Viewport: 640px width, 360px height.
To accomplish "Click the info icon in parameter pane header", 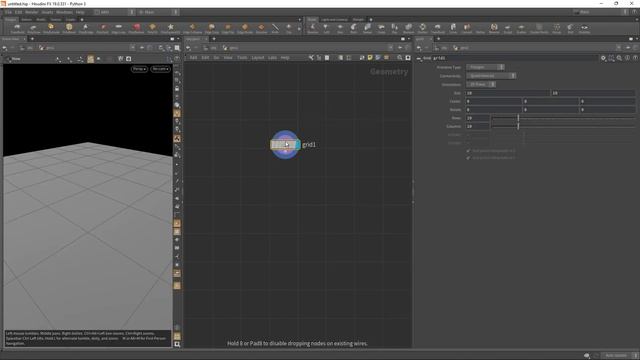I will [x=627, y=58].
